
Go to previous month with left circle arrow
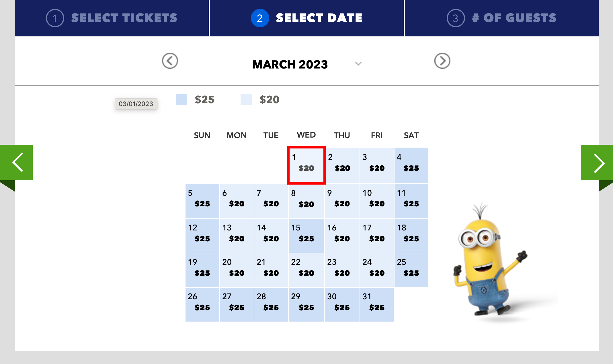click(170, 61)
